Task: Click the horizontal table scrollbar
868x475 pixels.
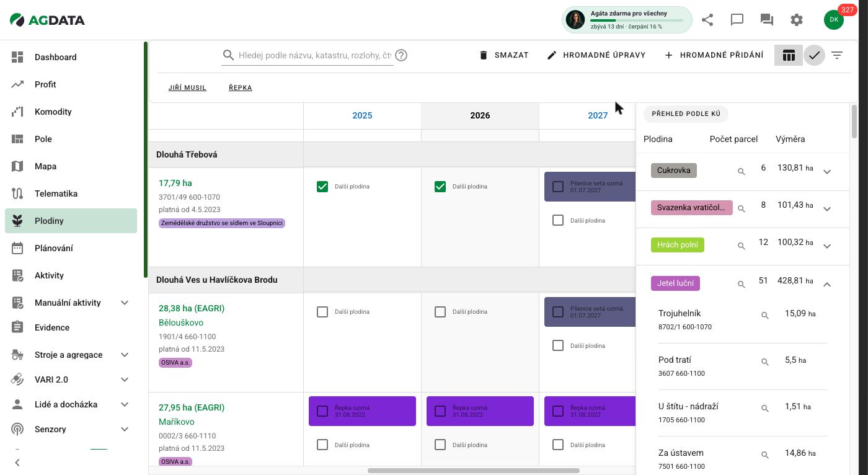Action: click(x=474, y=471)
